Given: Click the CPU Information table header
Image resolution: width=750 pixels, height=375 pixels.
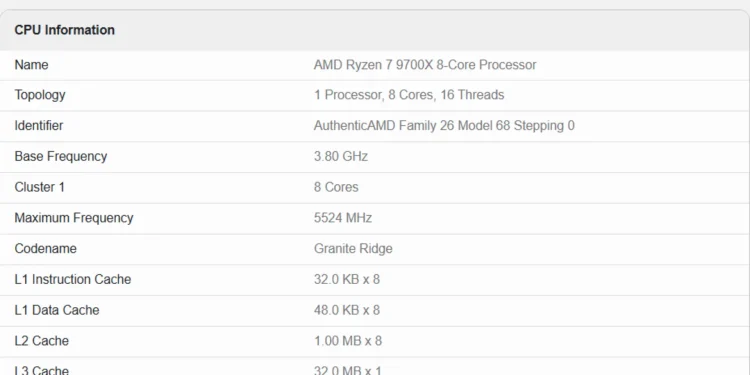Looking at the screenshot, I should 65,30.
